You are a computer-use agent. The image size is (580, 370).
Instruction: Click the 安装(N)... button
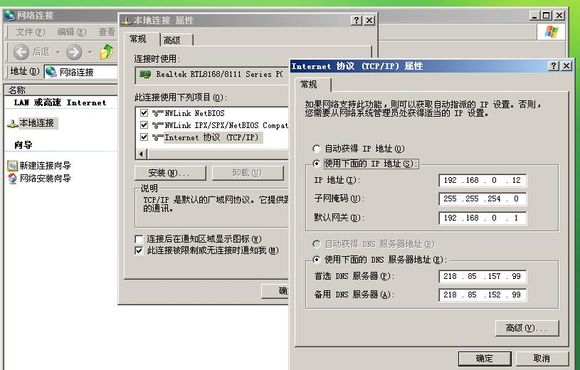(x=170, y=173)
